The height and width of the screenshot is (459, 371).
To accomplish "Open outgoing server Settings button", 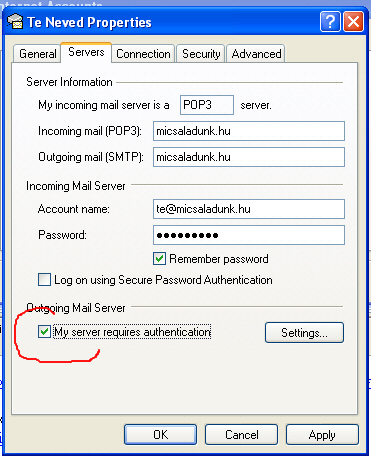I will [x=304, y=332].
